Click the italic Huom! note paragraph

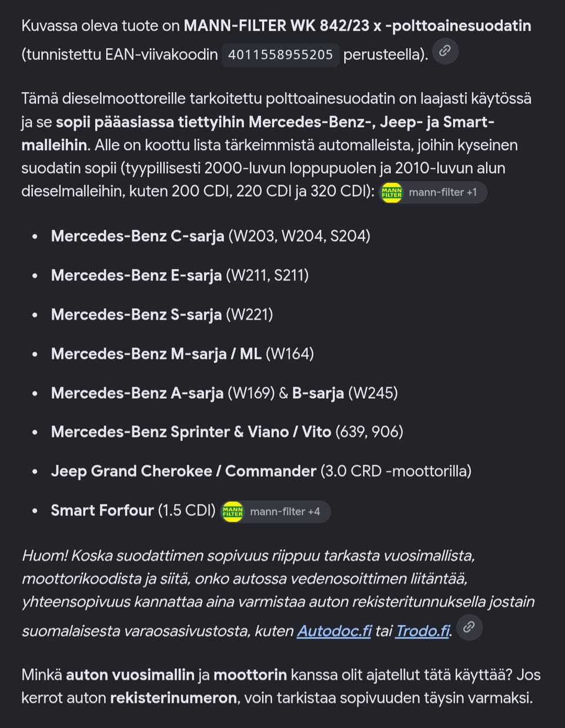[278, 593]
